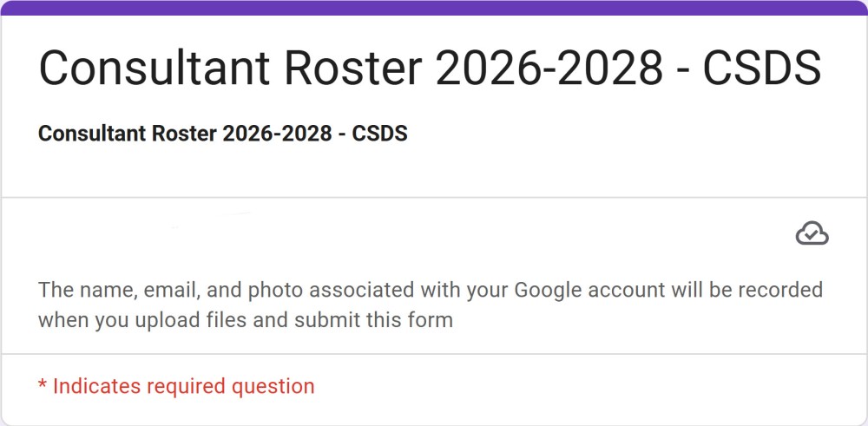Click the bold form description subtitle
The image size is (868, 426).
click(x=223, y=134)
